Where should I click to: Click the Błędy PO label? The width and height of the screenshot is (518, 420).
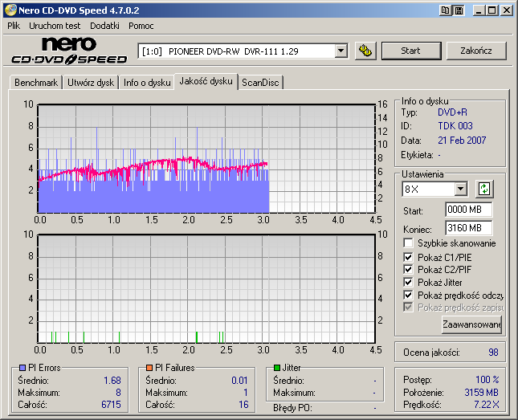click(x=292, y=408)
